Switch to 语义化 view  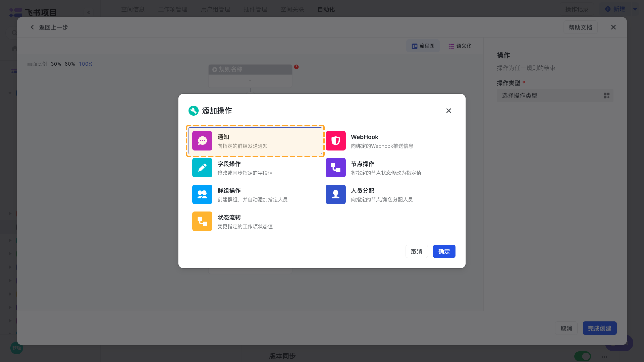460,46
